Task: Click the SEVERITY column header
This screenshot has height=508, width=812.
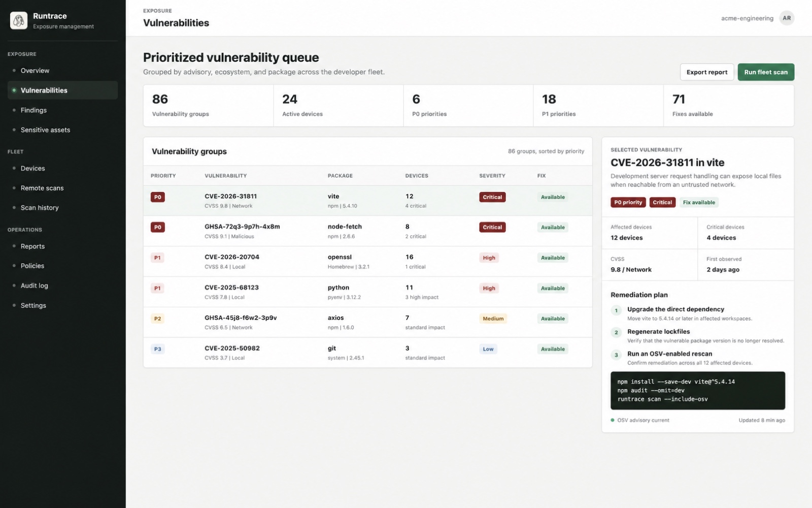Action: click(492, 176)
